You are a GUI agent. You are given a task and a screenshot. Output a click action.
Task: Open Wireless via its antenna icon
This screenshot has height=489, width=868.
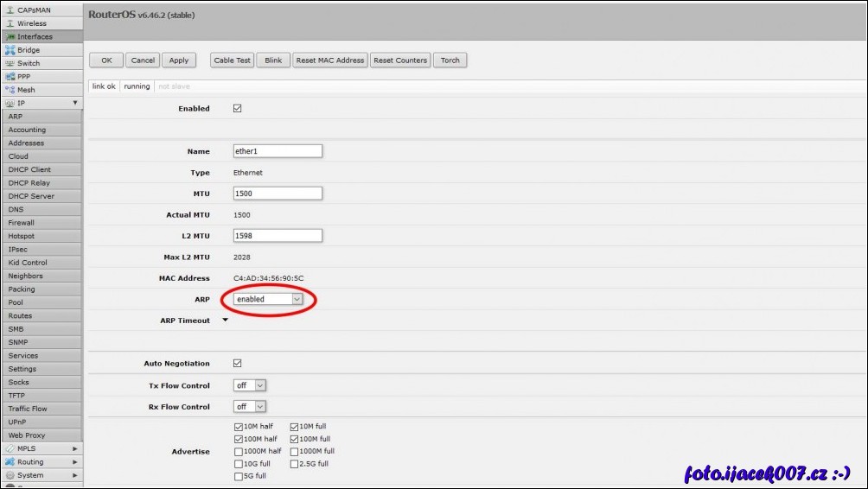click(10, 23)
